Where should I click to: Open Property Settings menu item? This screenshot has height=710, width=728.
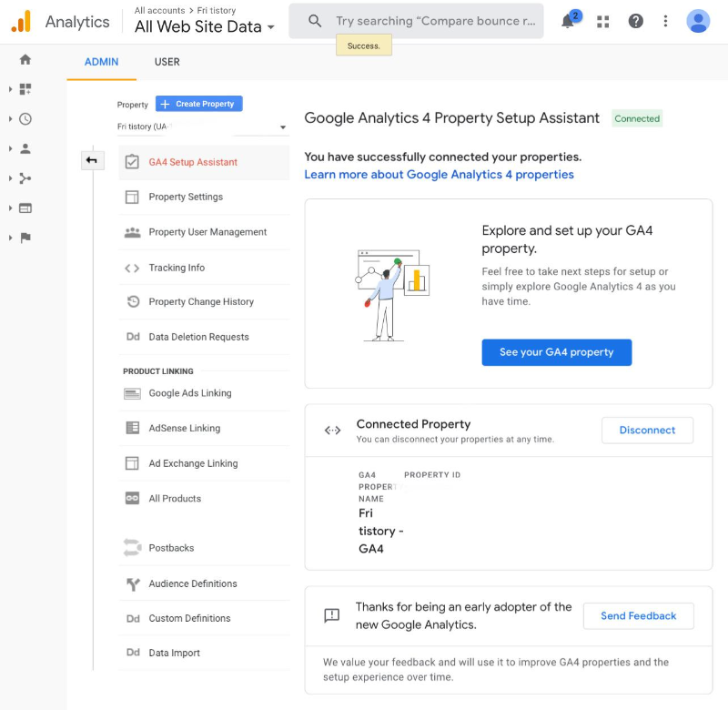pos(204,197)
